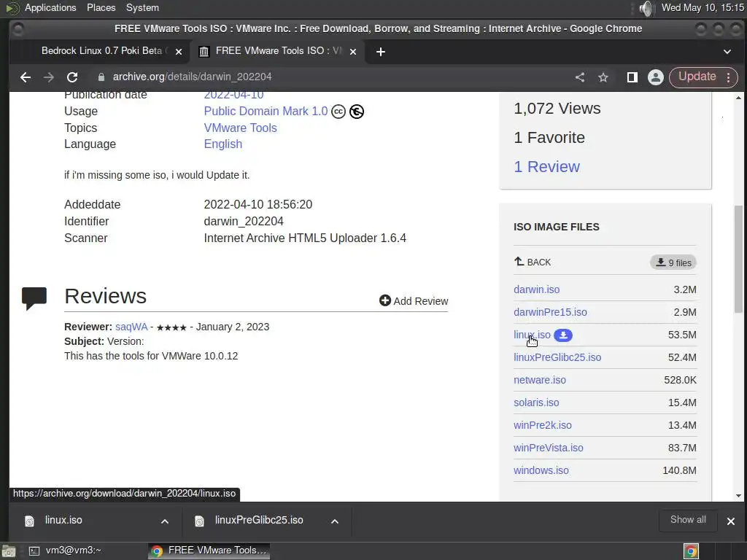Close the FREE VMware Tools ISO tab
The image size is (747, 560).
(x=353, y=52)
